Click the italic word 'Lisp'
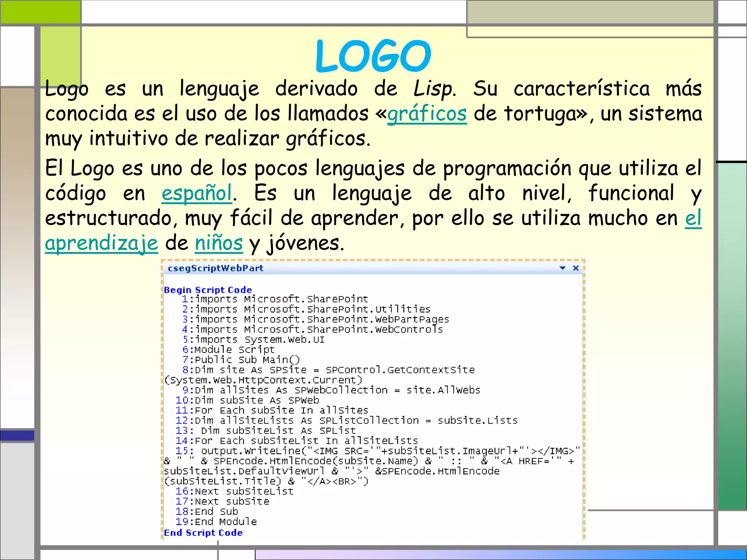Screen dimensions: 747x560 (433, 89)
